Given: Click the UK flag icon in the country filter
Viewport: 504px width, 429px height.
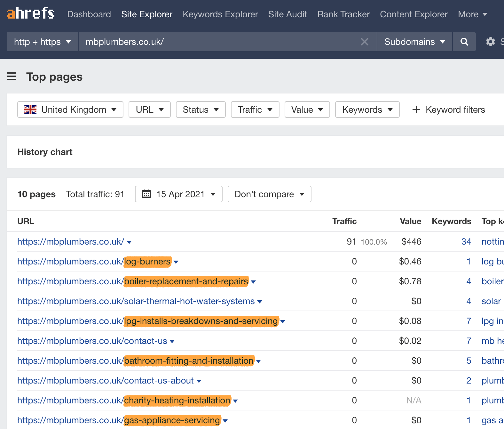Looking at the screenshot, I should 30,110.
